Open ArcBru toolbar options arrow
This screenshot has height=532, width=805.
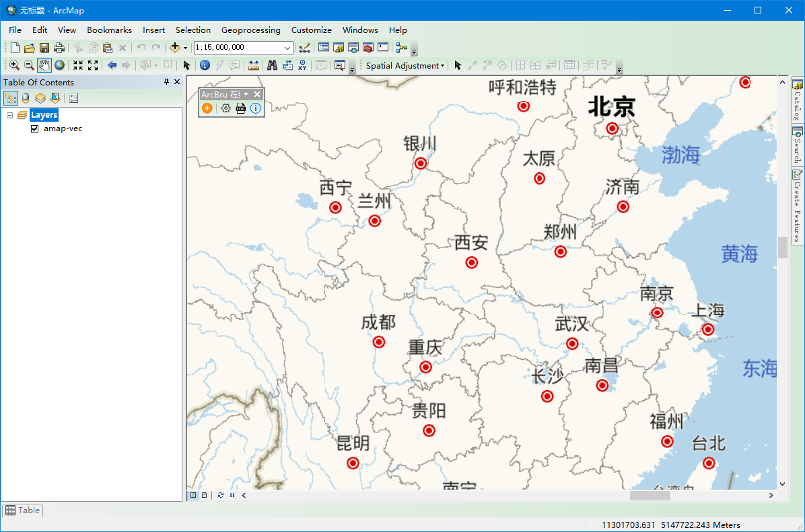[x=246, y=94]
